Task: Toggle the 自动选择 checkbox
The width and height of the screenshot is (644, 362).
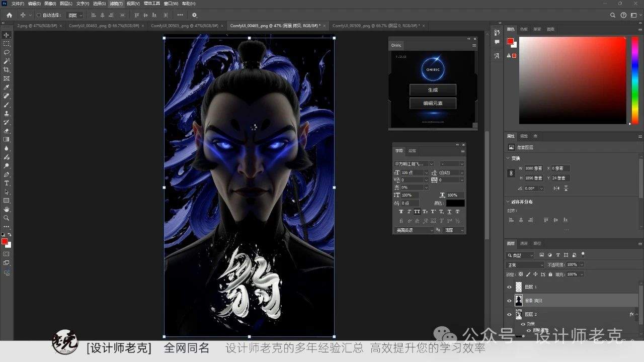Action: coord(39,15)
